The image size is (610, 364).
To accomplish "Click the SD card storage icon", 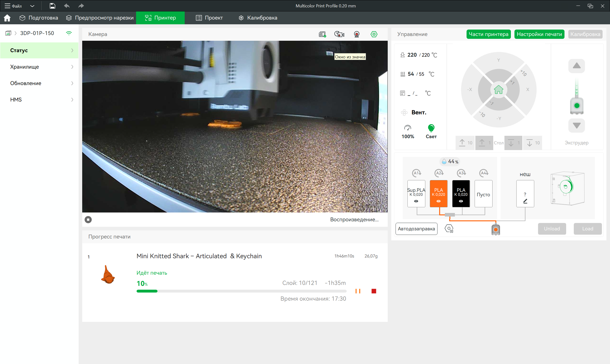I will [322, 34].
